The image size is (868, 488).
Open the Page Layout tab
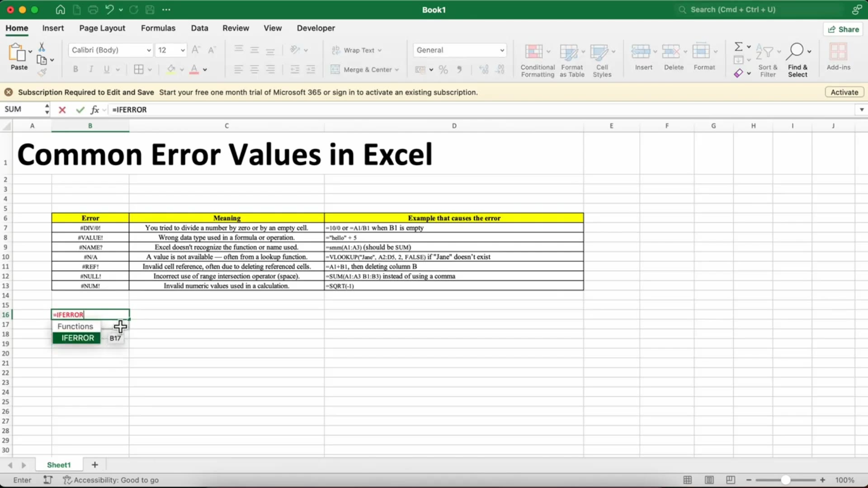click(x=102, y=28)
